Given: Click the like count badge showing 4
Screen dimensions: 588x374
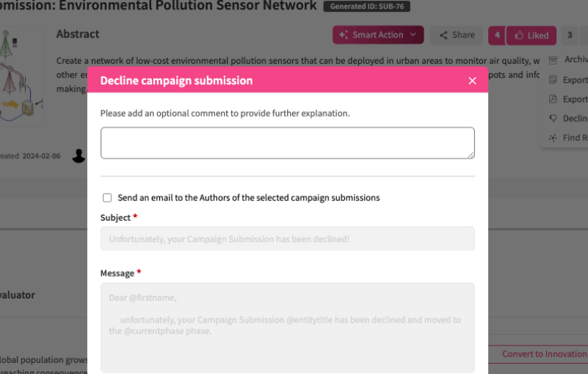Looking at the screenshot, I should pos(497,36).
